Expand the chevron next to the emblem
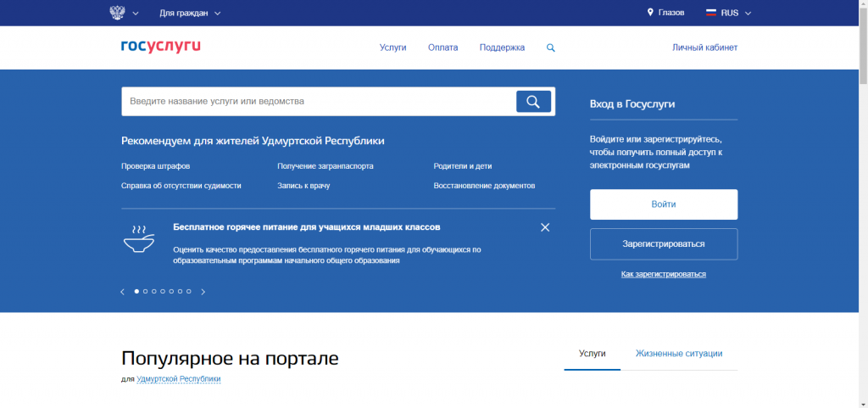This screenshot has height=408, width=868. click(x=136, y=14)
